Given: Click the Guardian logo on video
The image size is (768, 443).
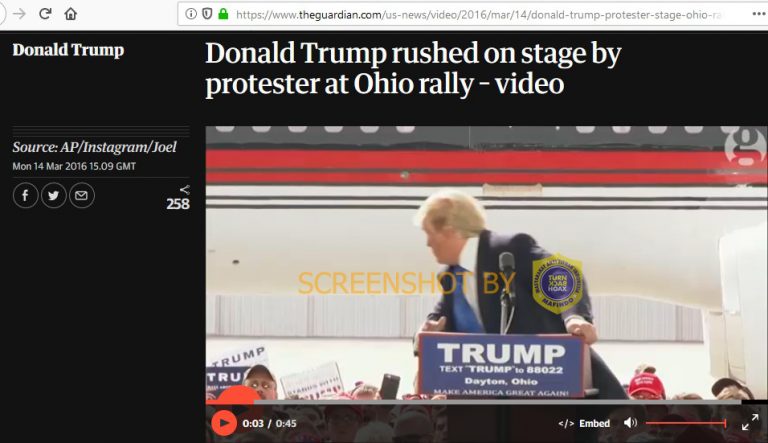Looking at the screenshot, I should click(x=745, y=147).
